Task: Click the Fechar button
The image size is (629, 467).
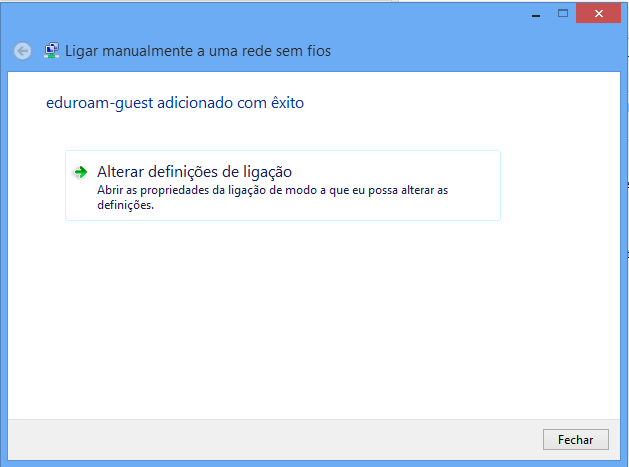Action: [x=576, y=440]
